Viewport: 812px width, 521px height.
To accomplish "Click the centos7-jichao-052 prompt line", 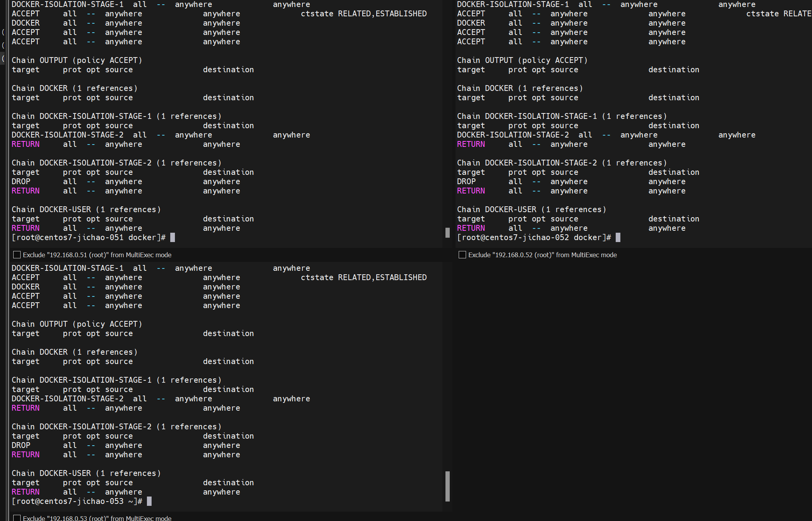I will click(x=539, y=237).
